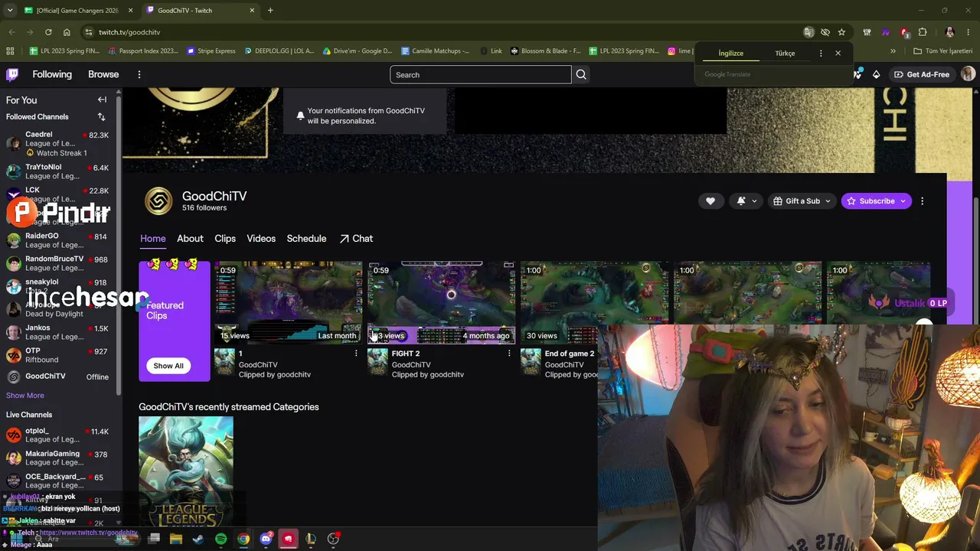Viewport: 980px width, 551px height.
Task: Click the search magnifier button
Action: (581, 74)
